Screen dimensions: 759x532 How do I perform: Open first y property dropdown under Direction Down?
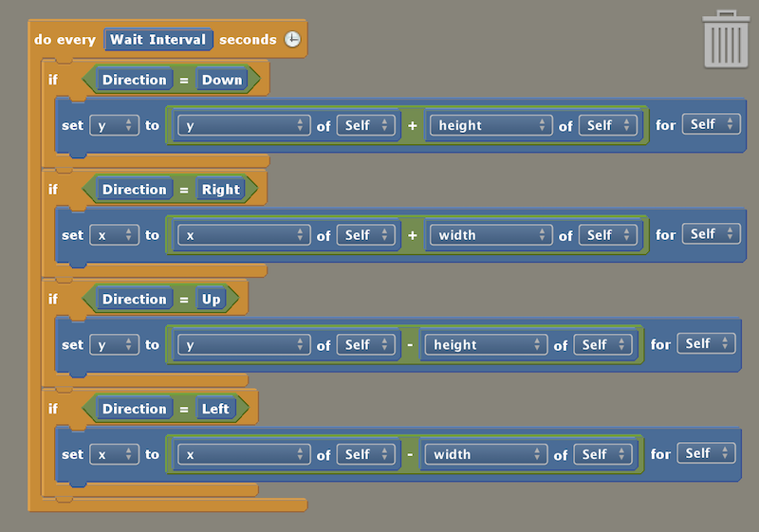click(x=244, y=125)
